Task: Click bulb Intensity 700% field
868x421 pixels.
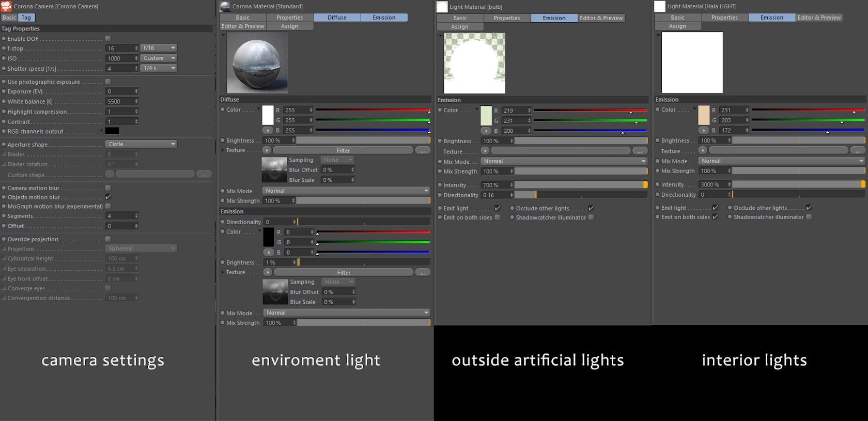Action: click(497, 185)
